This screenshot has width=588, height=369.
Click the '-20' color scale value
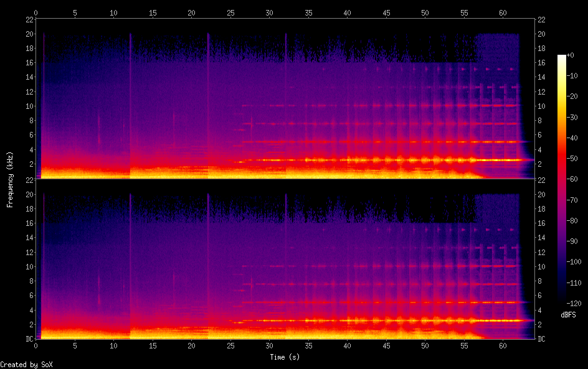[572, 96]
